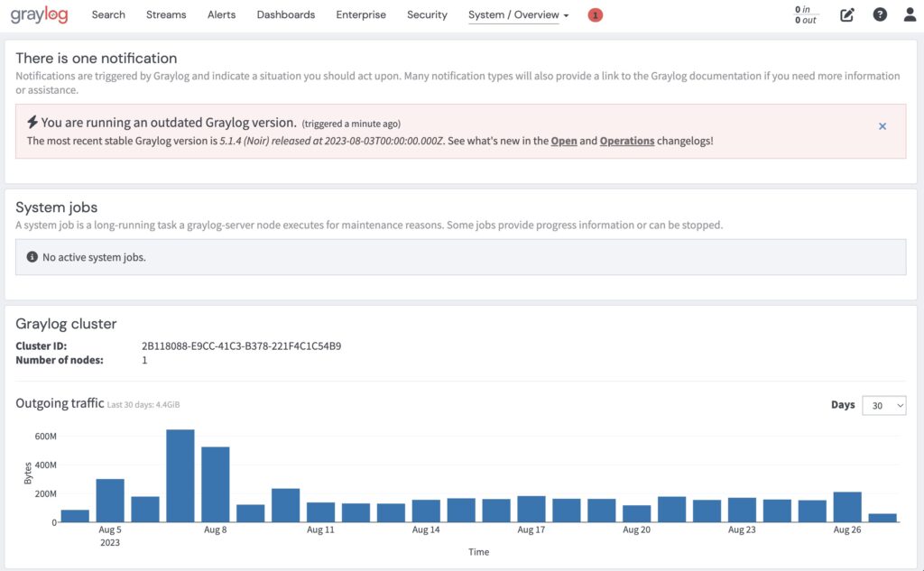Click the '(triggered a minute ago)' text
This screenshot has height=571, width=924.
tap(351, 124)
